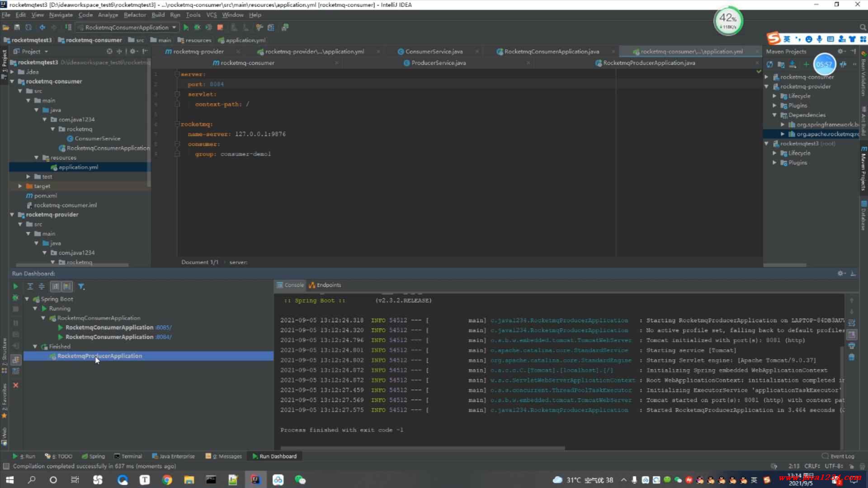868x488 pixels.
Task: Open the Refactor menu
Action: [135, 15]
